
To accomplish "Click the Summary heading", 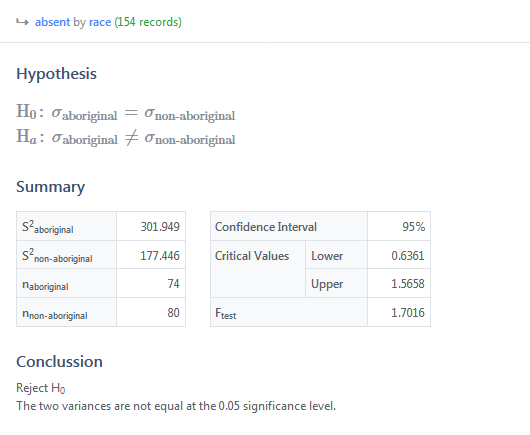I will point(50,187).
